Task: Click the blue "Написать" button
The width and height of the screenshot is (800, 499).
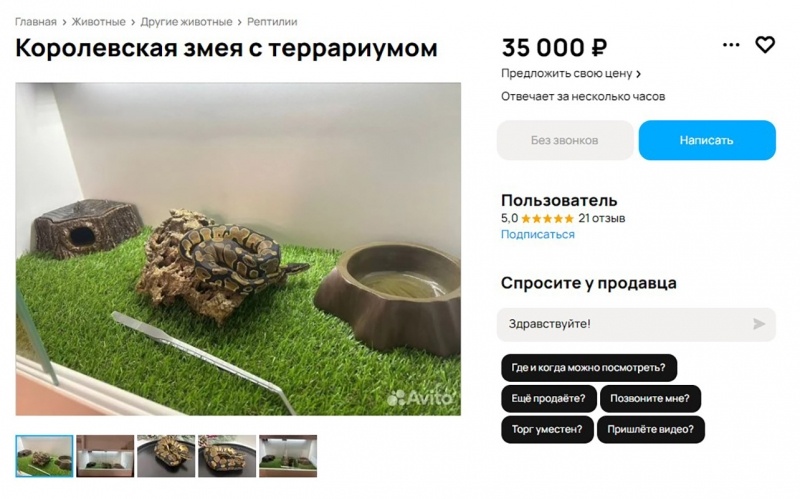Action: click(x=707, y=140)
